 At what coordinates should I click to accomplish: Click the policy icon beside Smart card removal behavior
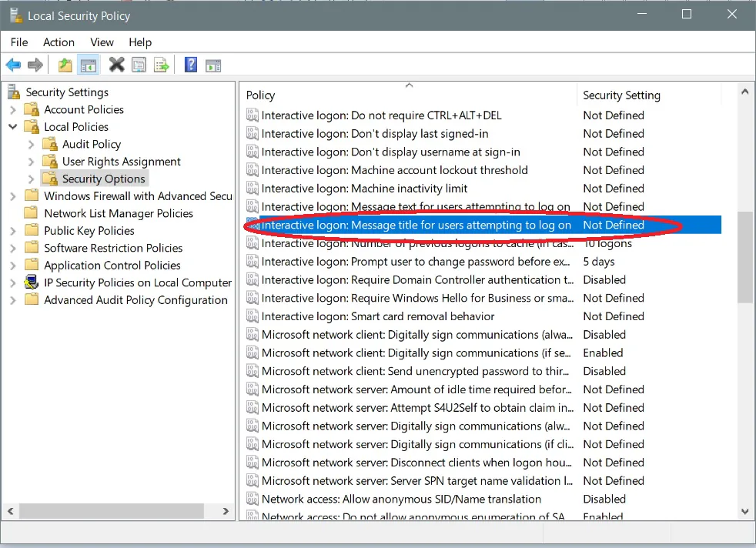253,316
